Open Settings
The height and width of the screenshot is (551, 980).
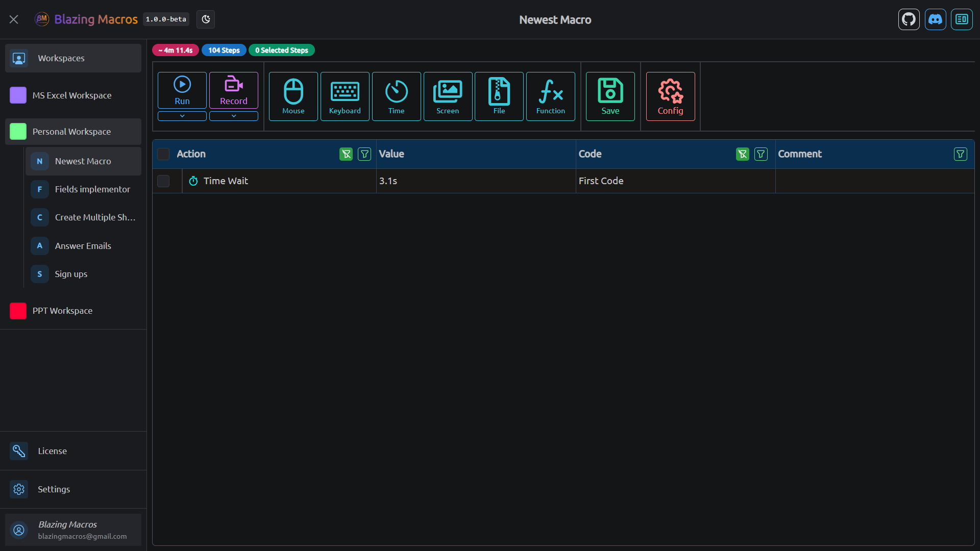coord(73,489)
